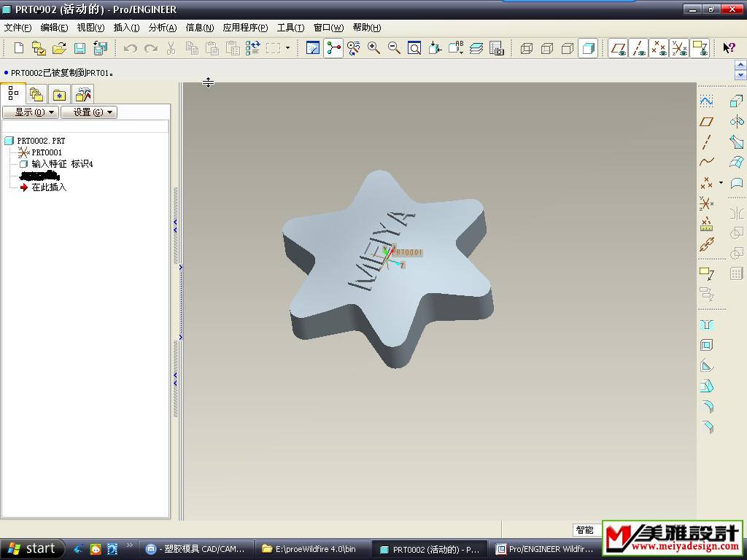747x560 pixels.
Task: Create a new file with the New icon
Action: coord(18,48)
